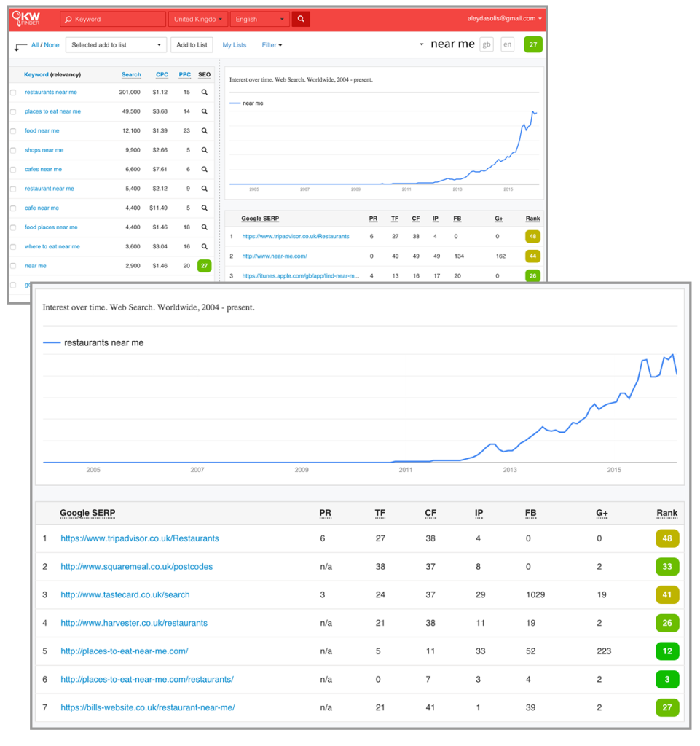The height and width of the screenshot is (746, 700).
Task: Tick checkbox for restaurant near me
Action: (14, 189)
